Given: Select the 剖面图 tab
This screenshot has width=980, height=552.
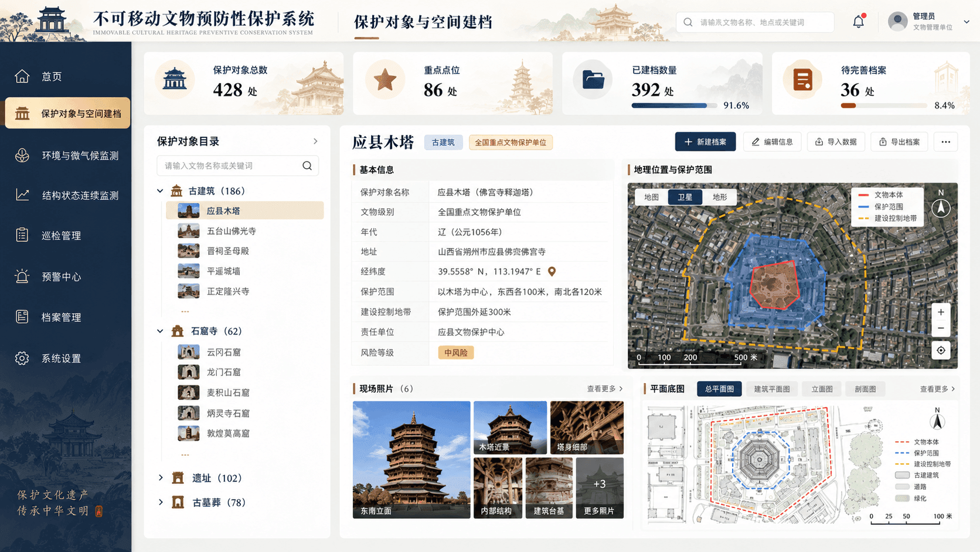Looking at the screenshot, I should coord(865,389).
